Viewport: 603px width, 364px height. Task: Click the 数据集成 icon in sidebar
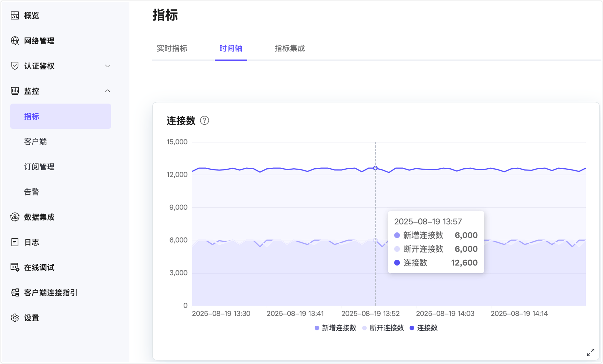point(15,217)
